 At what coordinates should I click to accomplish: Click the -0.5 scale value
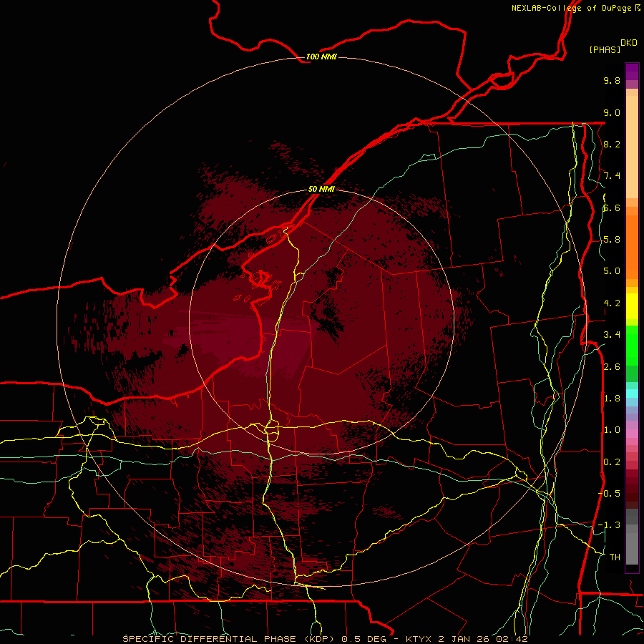coord(610,494)
